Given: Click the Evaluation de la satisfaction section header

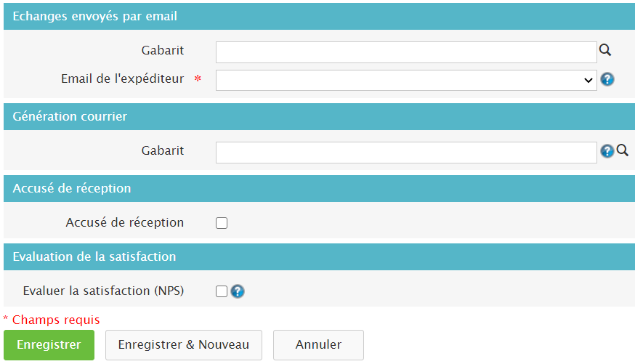Looking at the screenshot, I should coord(319,256).
